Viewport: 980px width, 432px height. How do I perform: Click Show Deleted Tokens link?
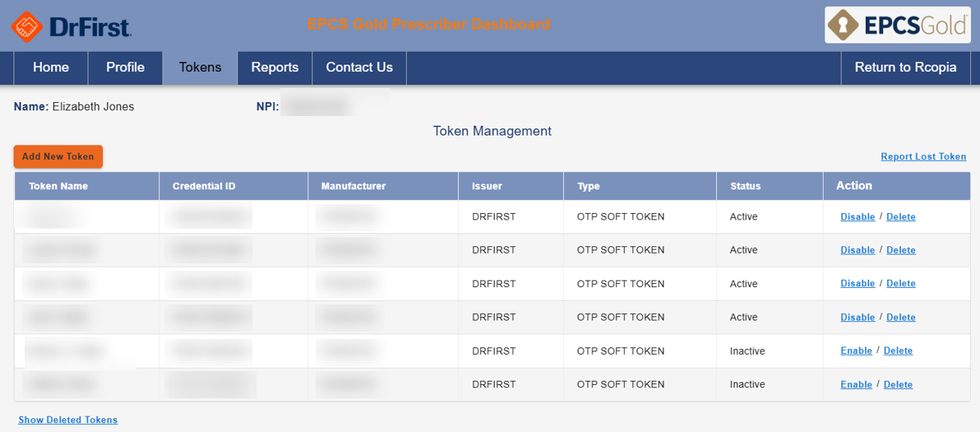pyautogui.click(x=68, y=420)
